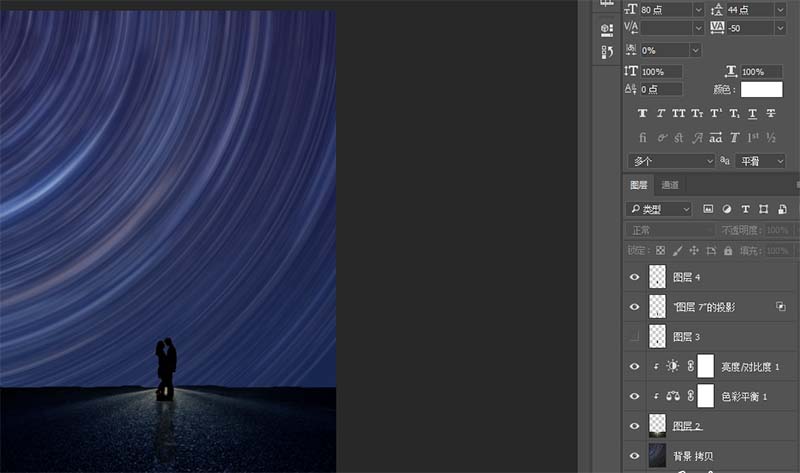Click the lock image pixels brush icon
The image size is (800, 473).
pos(677,251)
